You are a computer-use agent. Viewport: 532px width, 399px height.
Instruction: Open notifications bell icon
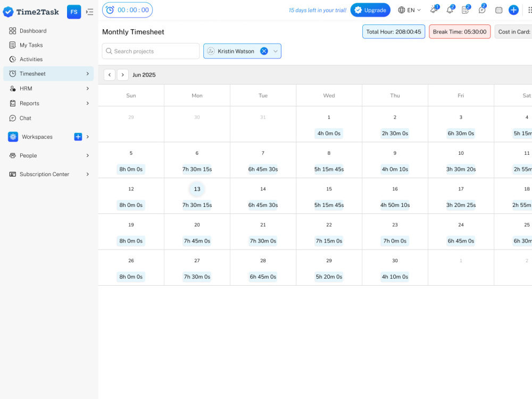[450, 10]
